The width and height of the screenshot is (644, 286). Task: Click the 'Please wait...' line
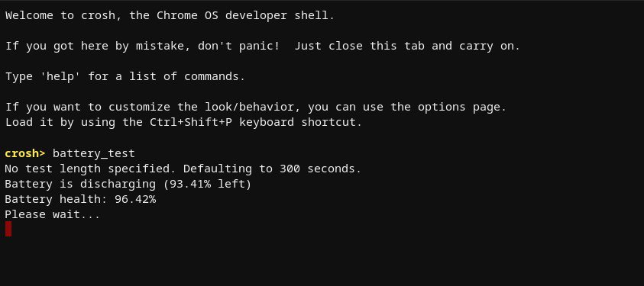click(x=53, y=215)
